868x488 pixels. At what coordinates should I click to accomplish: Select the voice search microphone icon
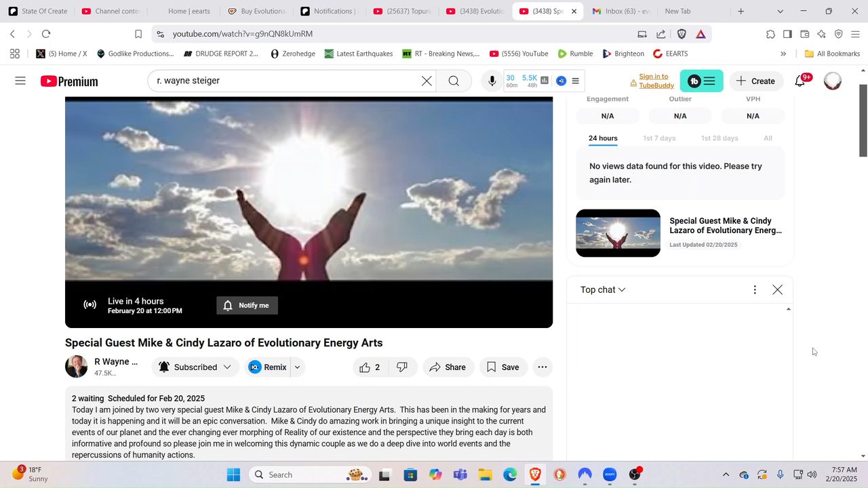click(492, 81)
